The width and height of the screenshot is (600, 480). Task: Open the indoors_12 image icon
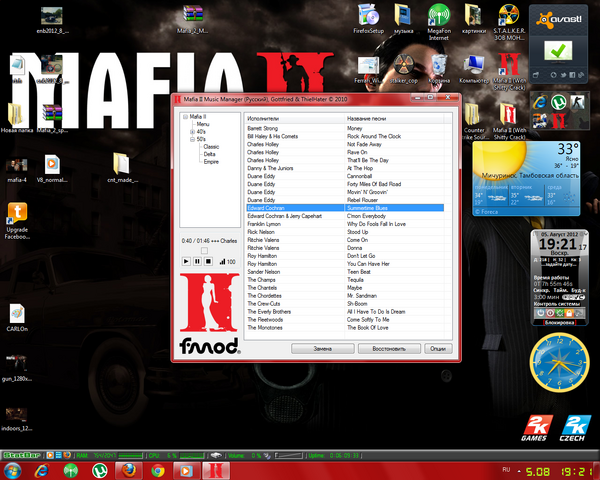(16, 419)
